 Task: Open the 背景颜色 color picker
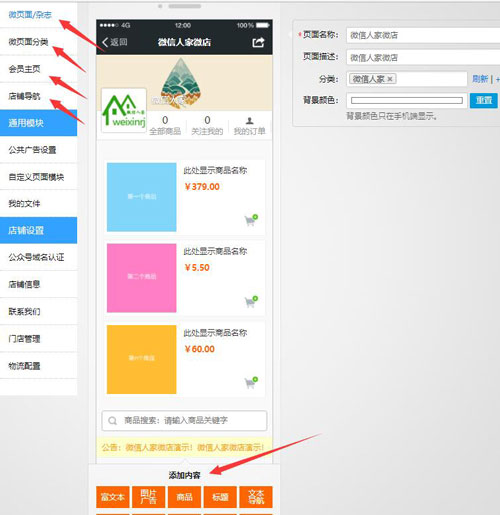(407, 100)
